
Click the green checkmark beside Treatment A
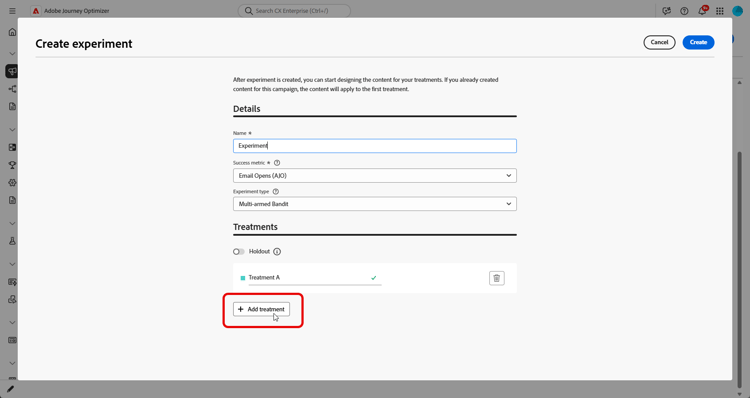coord(374,277)
